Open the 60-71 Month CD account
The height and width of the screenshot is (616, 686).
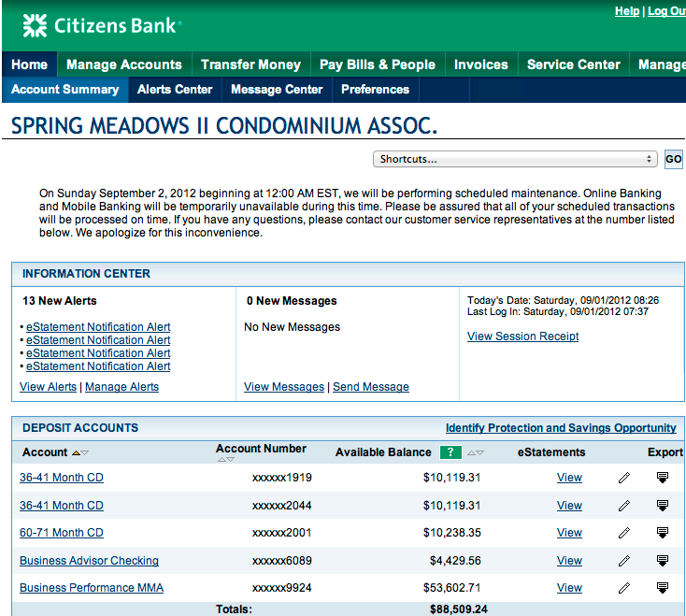62,533
